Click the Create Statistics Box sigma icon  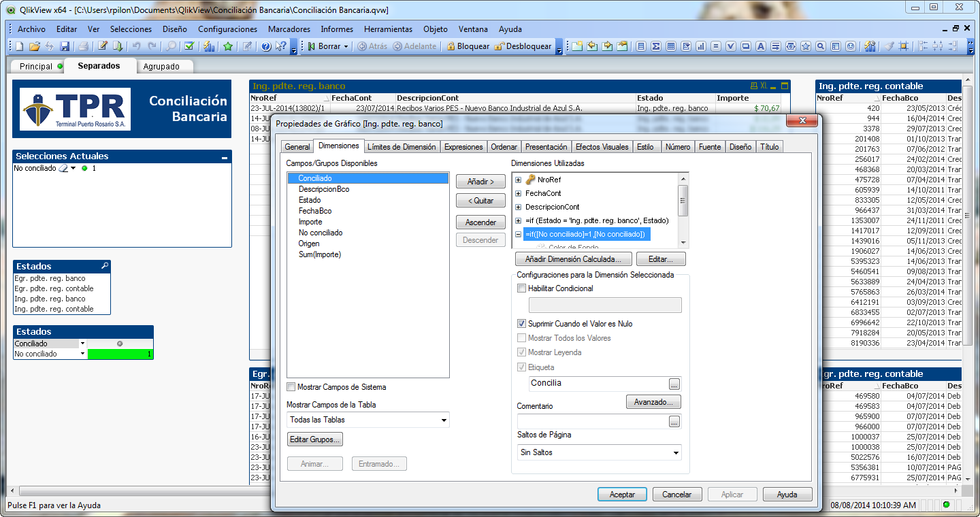pyautogui.click(x=655, y=46)
